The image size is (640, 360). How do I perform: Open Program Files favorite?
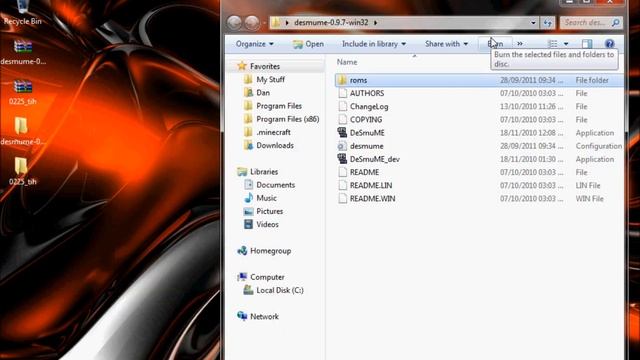[x=278, y=106]
